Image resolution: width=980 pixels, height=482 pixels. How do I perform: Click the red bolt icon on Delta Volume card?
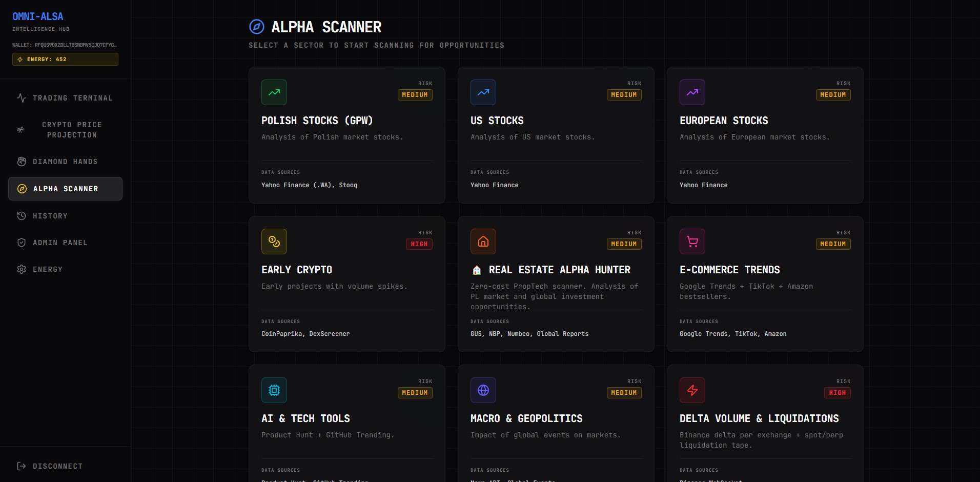(x=692, y=390)
